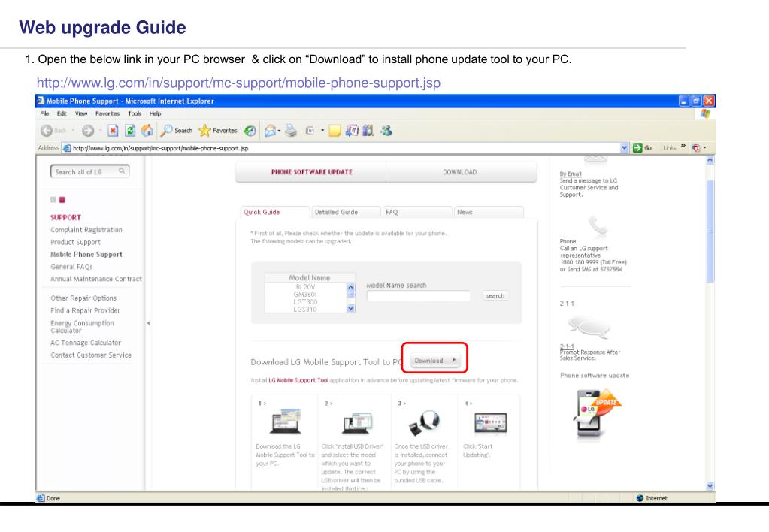769x532 pixels.
Task: Open Find a Repair Provider link
Action: (x=86, y=310)
